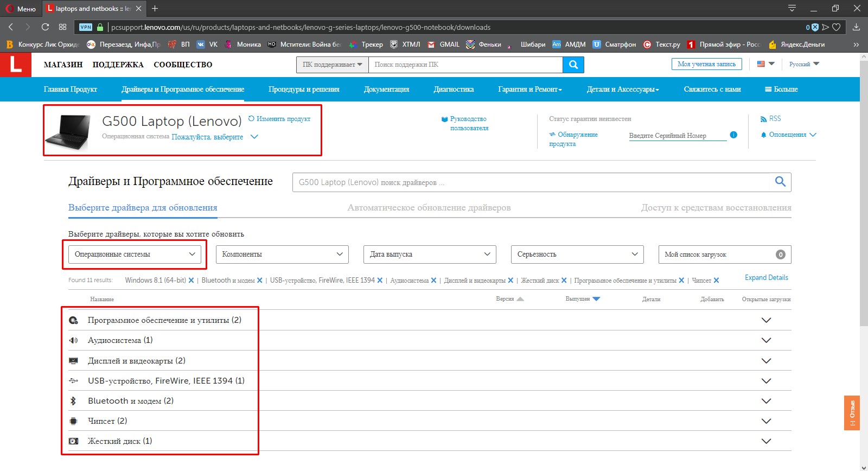This screenshot has height=471, width=868.
Task: Open the Больше hamburger menu
Action: tap(781, 89)
